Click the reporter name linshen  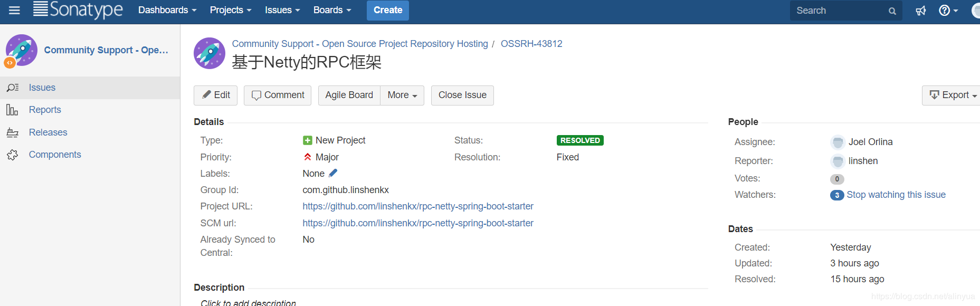tap(863, 161)
